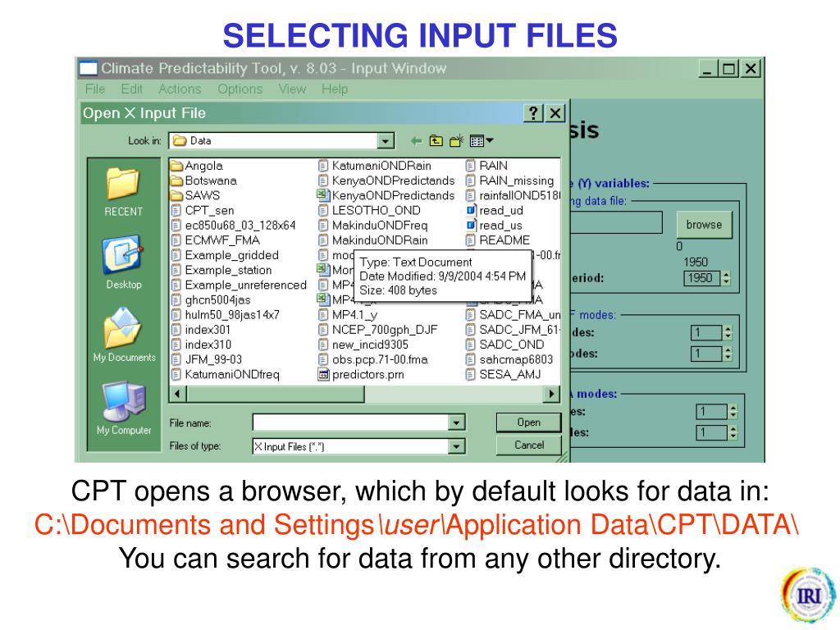Open the View menu icon

[x=481, y=141]
